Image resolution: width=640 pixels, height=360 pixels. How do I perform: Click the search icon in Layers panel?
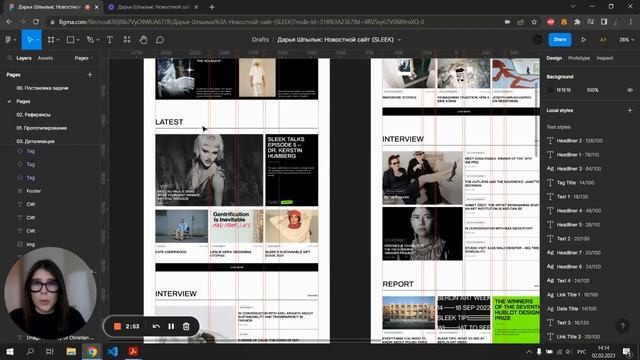pyautogui.click(x=9, y=58)
